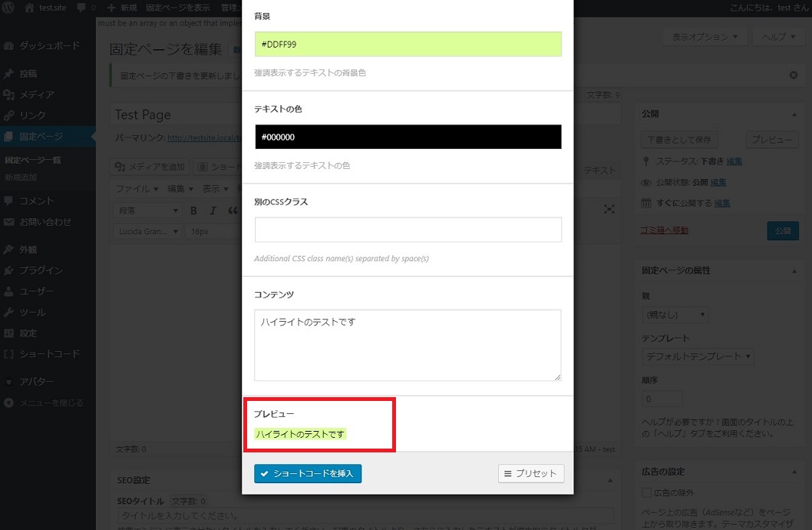Open the Dashboard (ダッシュボード) sidebar item
This screenshot has height=530, width=812.
click(49, 46)
